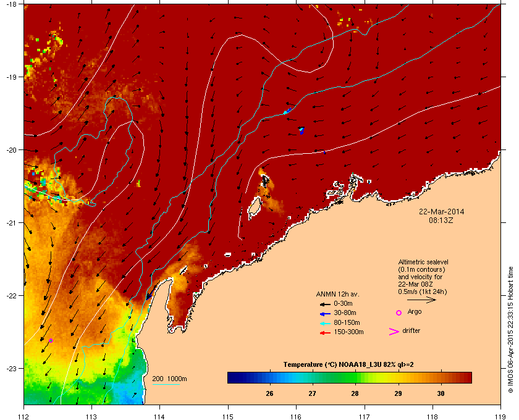Click the longitude 119 axis label
This screenshot has width=519, height=420.
(x=500, y=417)
